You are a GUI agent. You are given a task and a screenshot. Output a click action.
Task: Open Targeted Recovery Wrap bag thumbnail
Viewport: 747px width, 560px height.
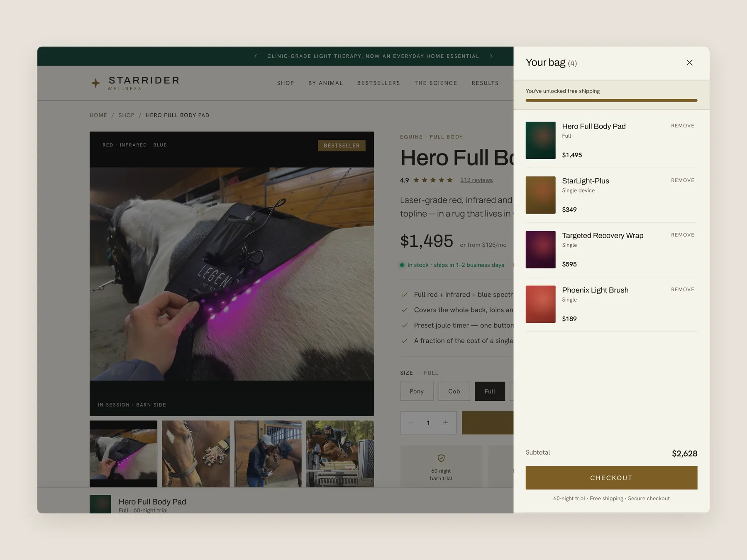coord(540,250)
